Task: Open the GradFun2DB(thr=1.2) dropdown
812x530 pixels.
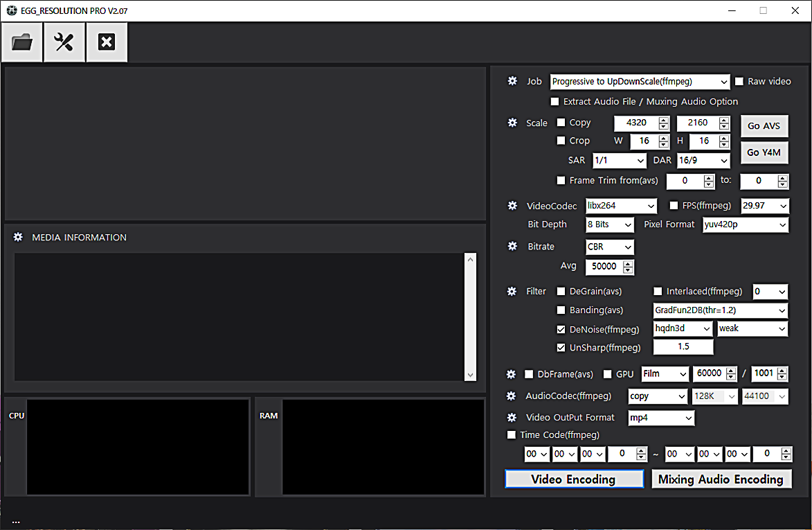Action: pyautogui.click(x=721, y=310)
